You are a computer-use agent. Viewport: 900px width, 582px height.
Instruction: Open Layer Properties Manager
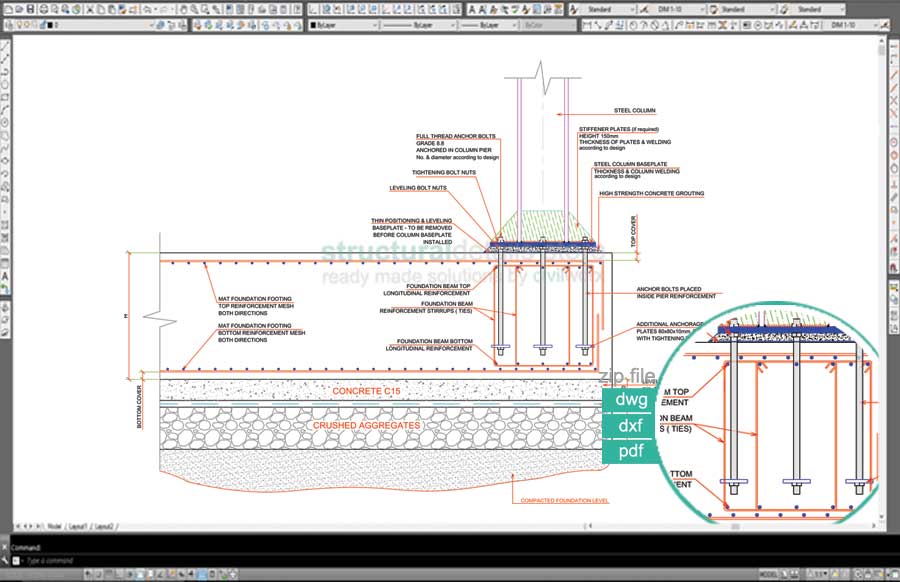point(8,25)
